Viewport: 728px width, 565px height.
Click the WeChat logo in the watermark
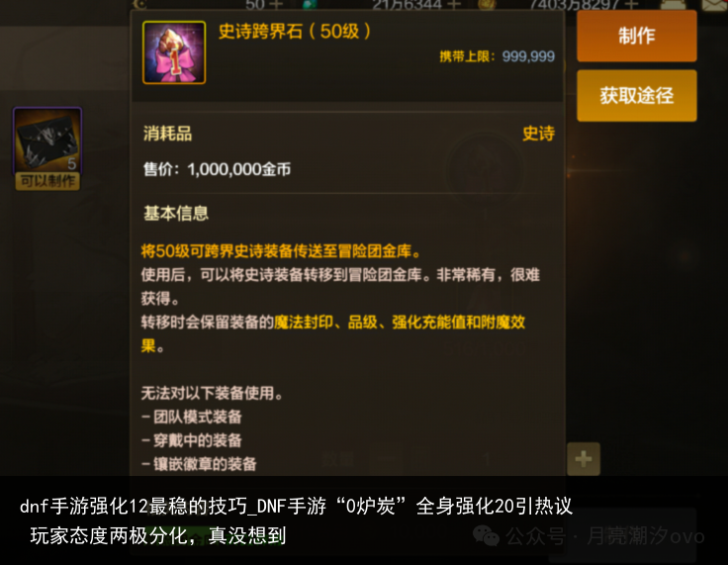(486, 535)
